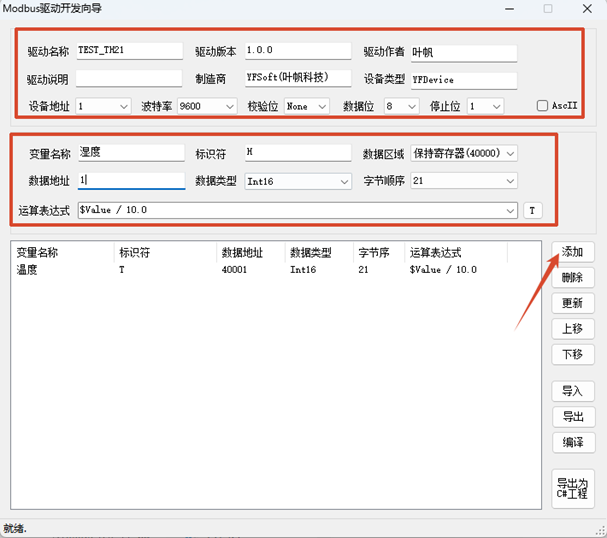Click the 添加 button
Screen dimensions: 607x538
(x=573, y=252)
